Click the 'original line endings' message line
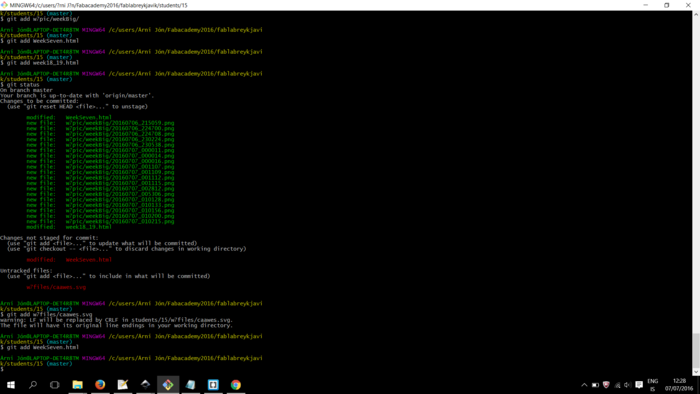 [x=117, y=325]
